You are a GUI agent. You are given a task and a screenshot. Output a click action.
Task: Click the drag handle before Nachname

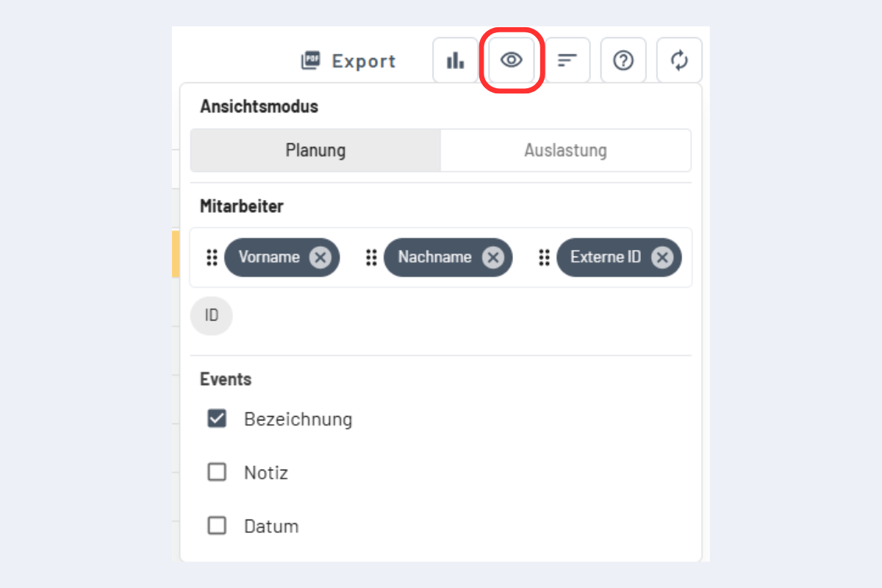(371, 257)
